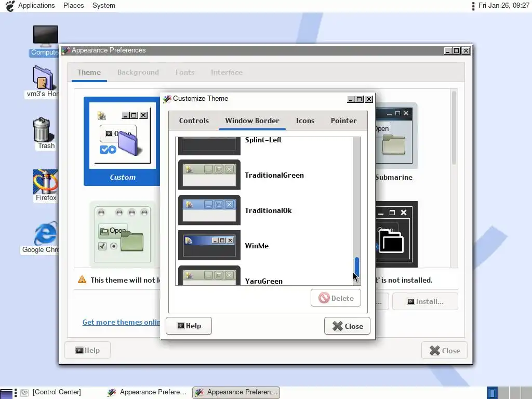Open the Background tab in Appearance Preferences

pos(138,73)
